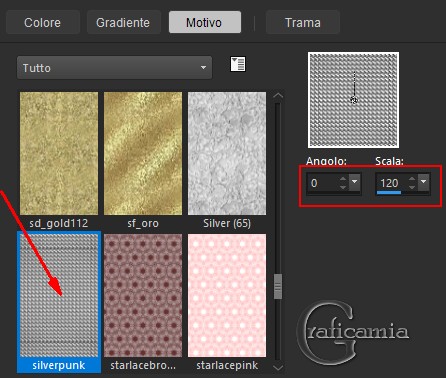
Task: Select the sf_oro pattern thumbnail
Action: click(x=143, y=153)
